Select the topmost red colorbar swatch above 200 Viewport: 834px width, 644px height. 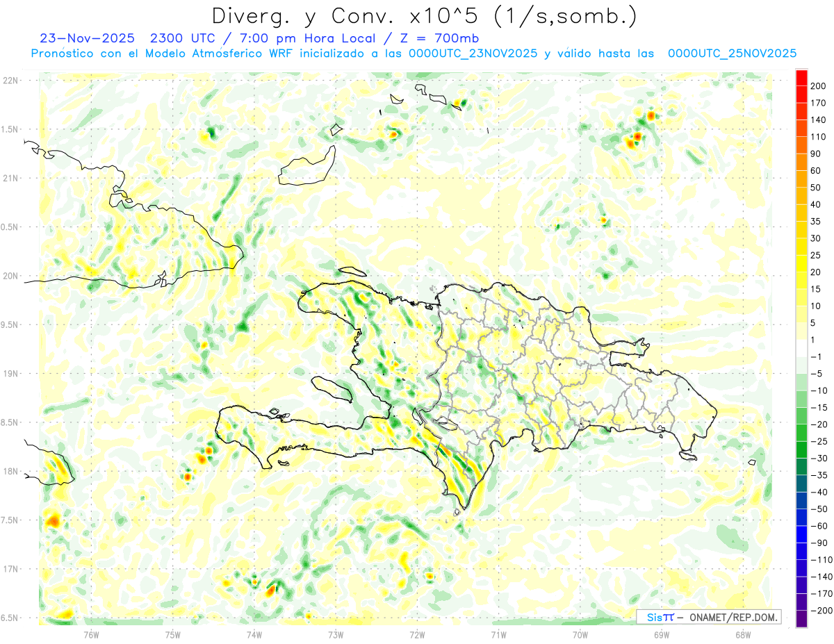(801, 78)
